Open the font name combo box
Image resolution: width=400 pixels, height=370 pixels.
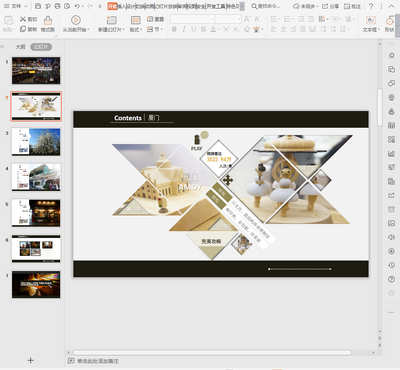click(192, 19)
